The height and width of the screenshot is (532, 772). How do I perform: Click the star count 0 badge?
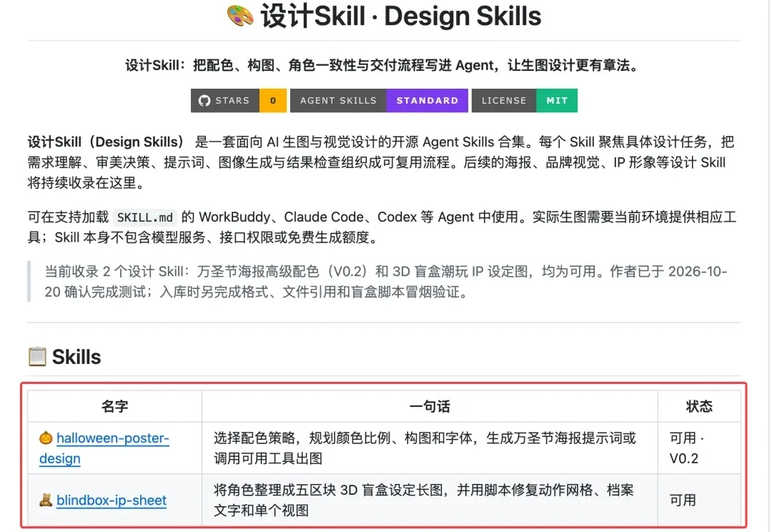[x=273, y=101]
